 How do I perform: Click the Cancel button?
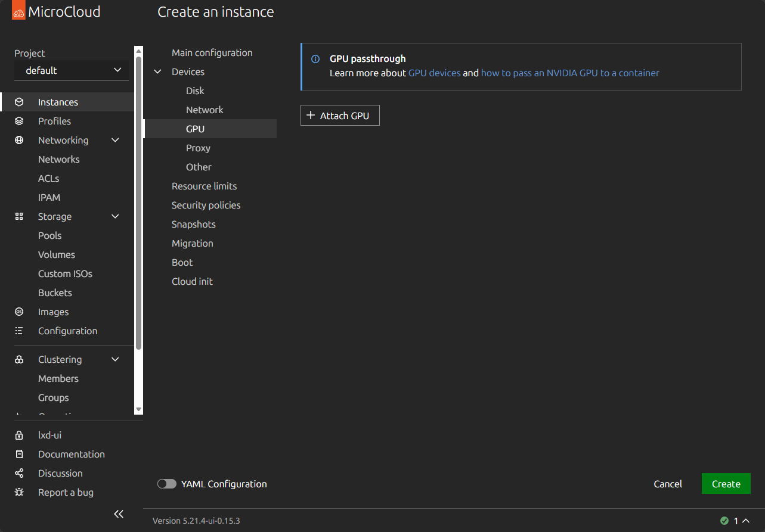click(668, 484)
